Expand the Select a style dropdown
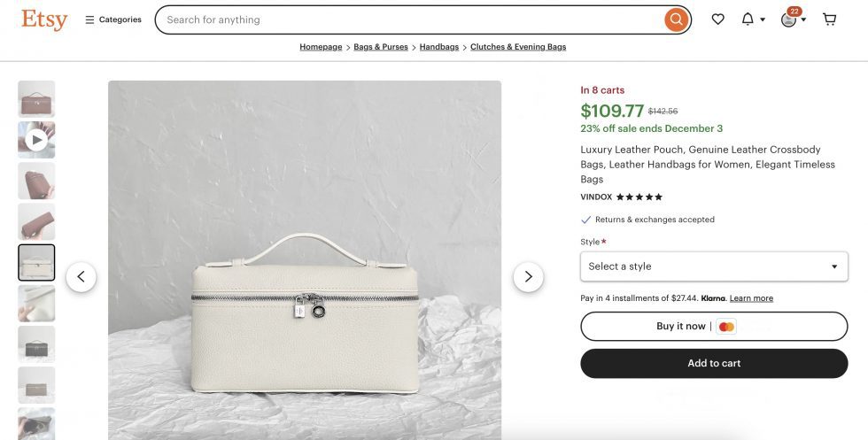The width and height of the screenshot is (868, 440). pos(714,266)
